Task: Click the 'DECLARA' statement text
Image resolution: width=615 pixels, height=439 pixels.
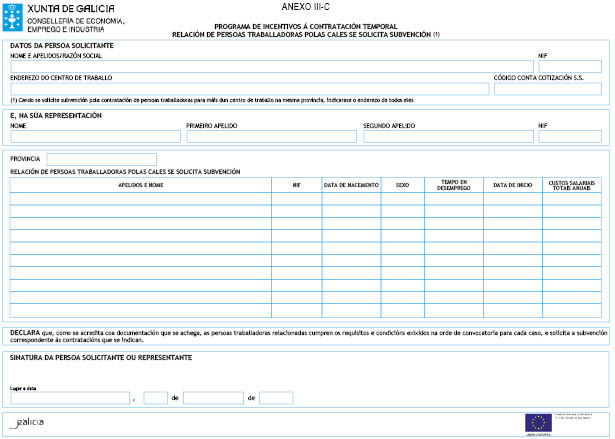Action: tap(308, 336)
